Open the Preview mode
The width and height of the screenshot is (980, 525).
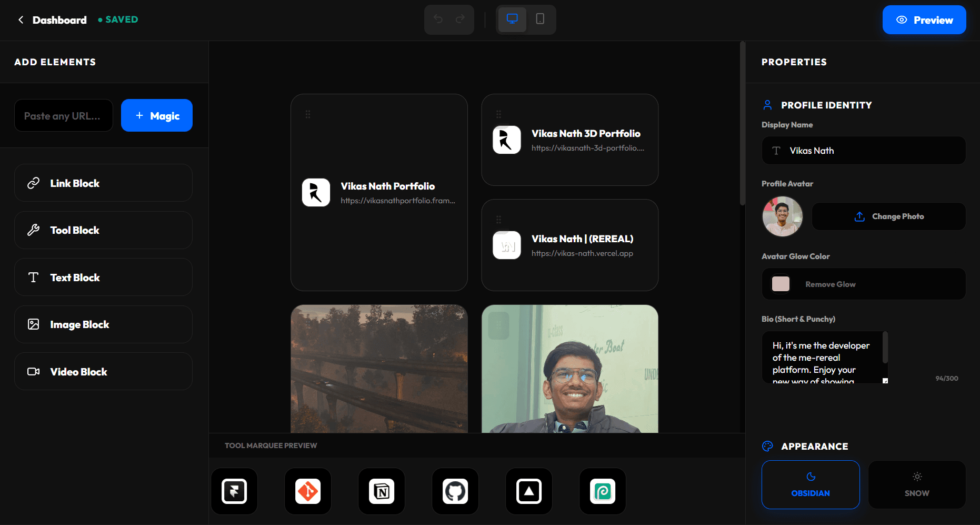click(x=924, y=19)
